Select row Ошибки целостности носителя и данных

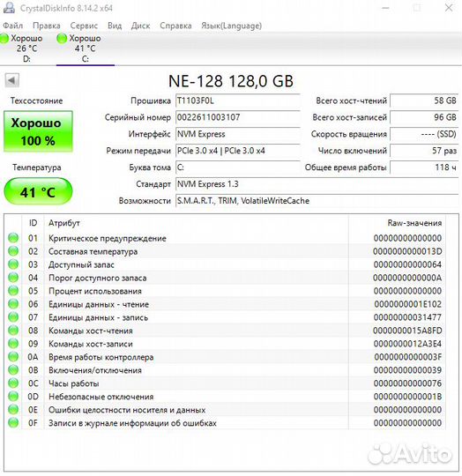point(225,410)
